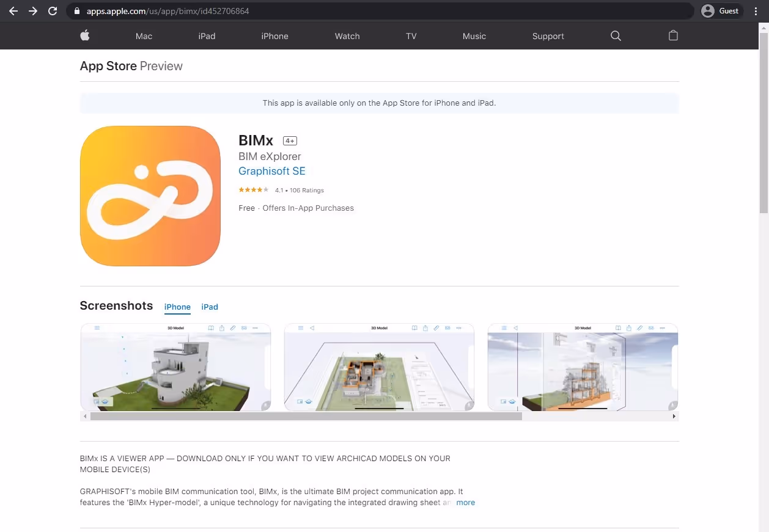Viewport: 769px width, 532px height.
Task: Click the right arrow of the screenshot carousel
Action: coord(674,416)
